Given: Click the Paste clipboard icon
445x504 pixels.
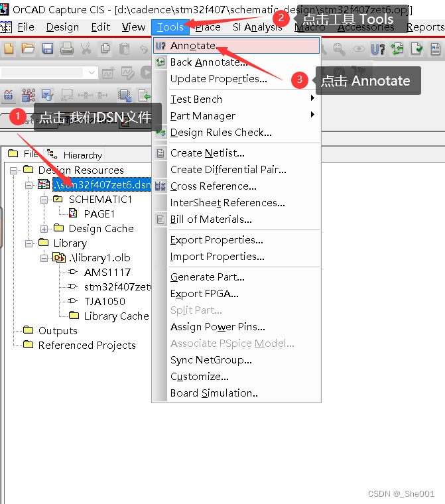Looking at the screenshot, I should tap(125, 49).
